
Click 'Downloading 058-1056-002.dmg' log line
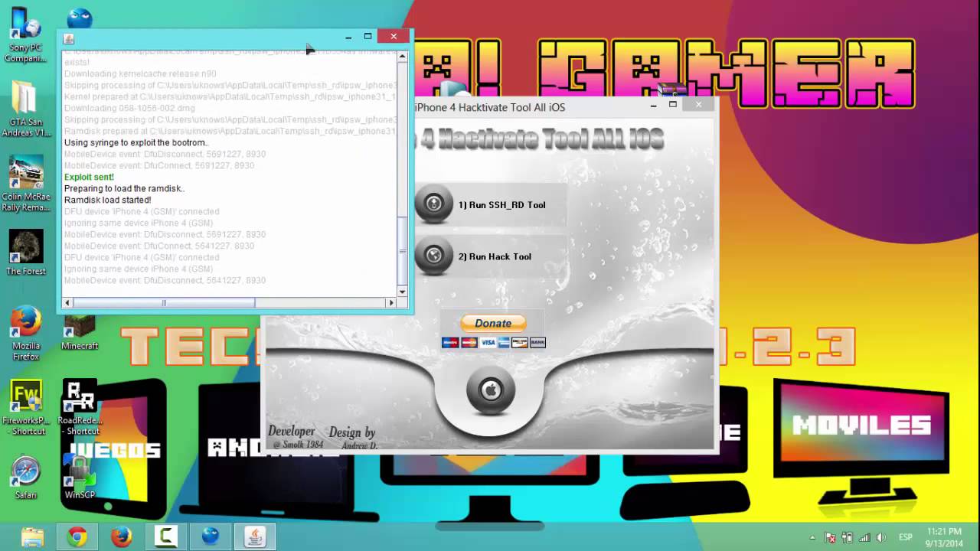[129, 109]
